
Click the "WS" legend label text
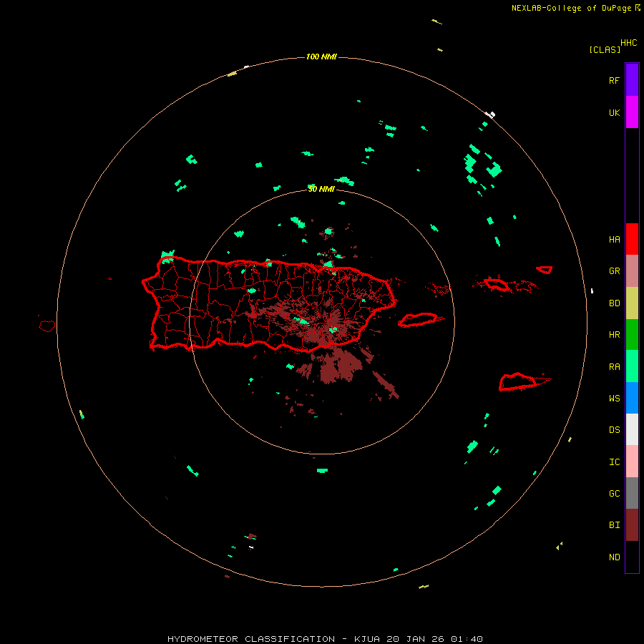coord(614,398)
